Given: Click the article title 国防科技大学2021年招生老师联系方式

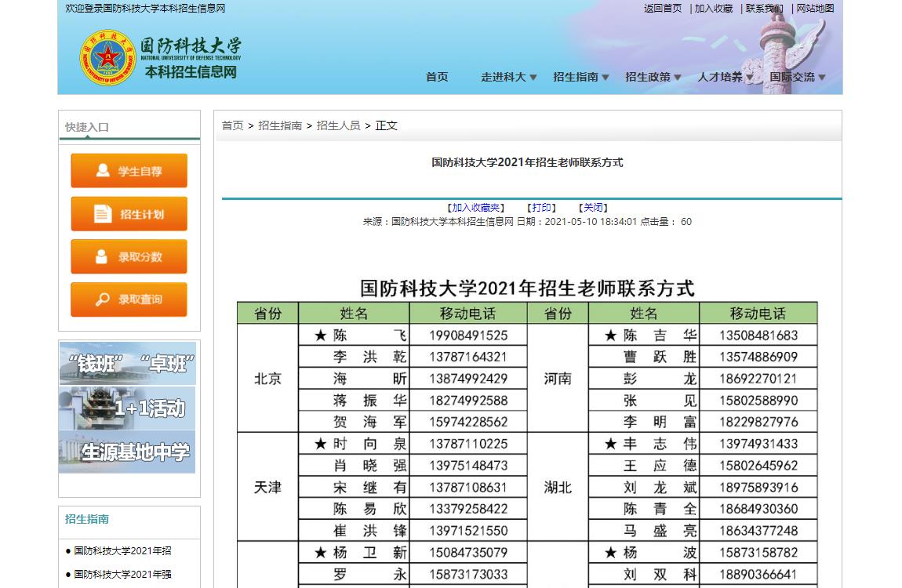Looking at the screenshot, I should pos(527,162).
